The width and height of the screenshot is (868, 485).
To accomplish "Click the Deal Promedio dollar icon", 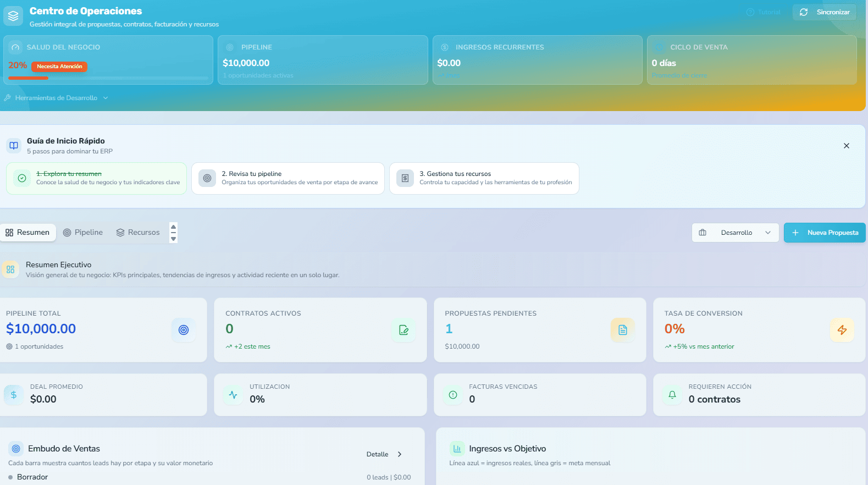I will pyautogui.click(x=14, y=395).
